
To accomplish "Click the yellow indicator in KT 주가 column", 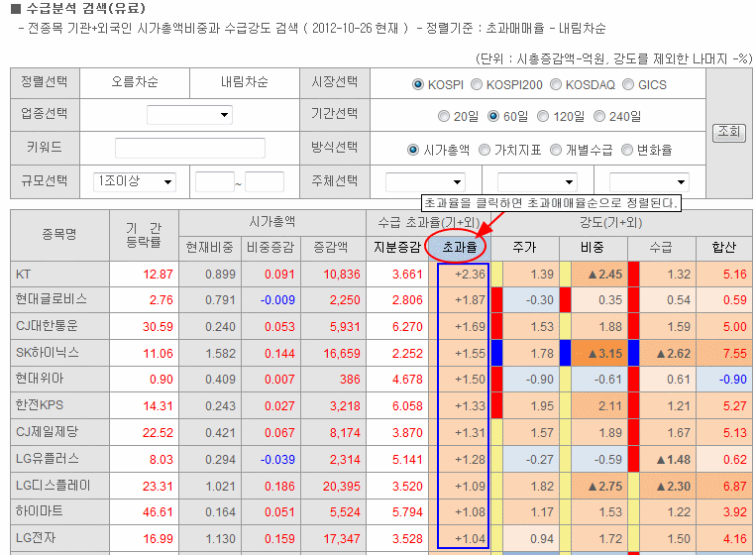I will coord(496,274).
